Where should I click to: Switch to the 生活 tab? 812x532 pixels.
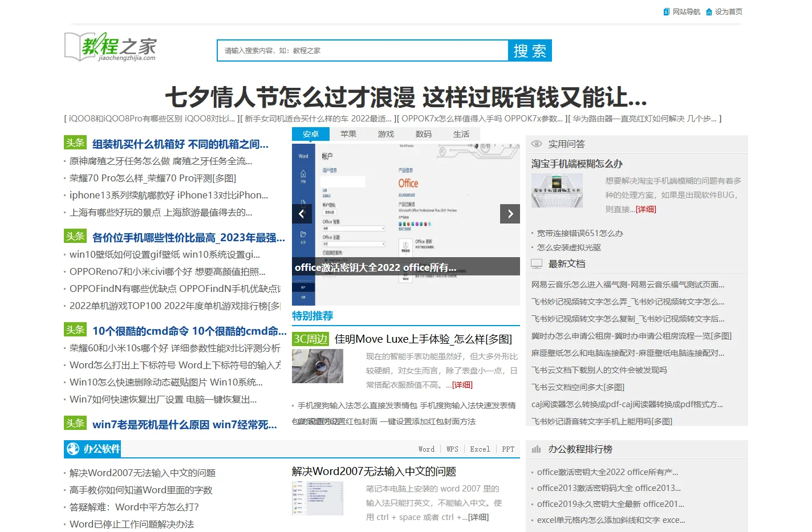[461, 134]
